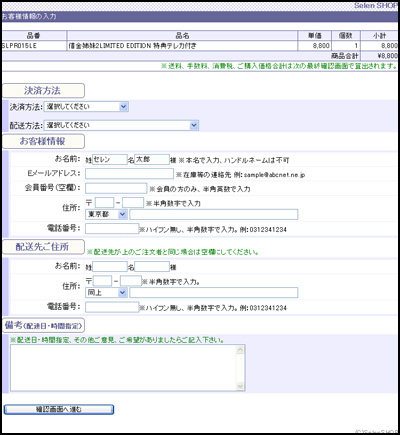Image resolution: width=400 pixels, height=435 pixels.
Task: Click the remarks text area scroll down arrow
Action: click(x=240, y=386)
